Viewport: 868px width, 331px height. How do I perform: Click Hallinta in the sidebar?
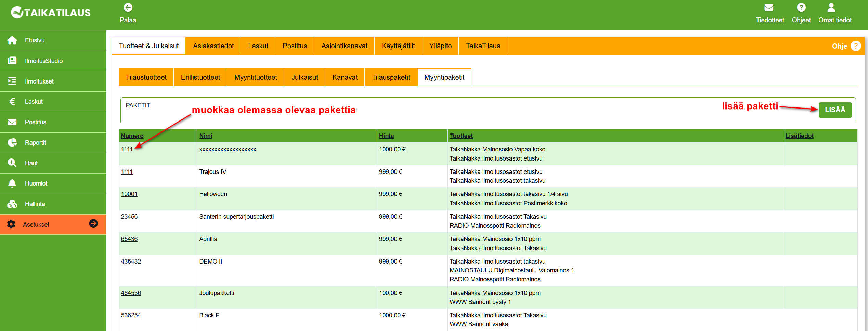tap(35, 204)
